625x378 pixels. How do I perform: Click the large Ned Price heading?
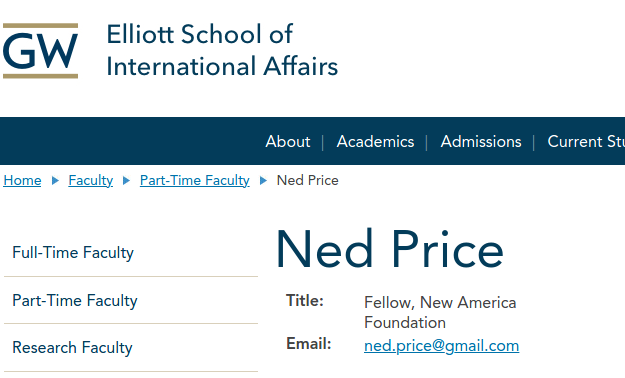point(389,250)
